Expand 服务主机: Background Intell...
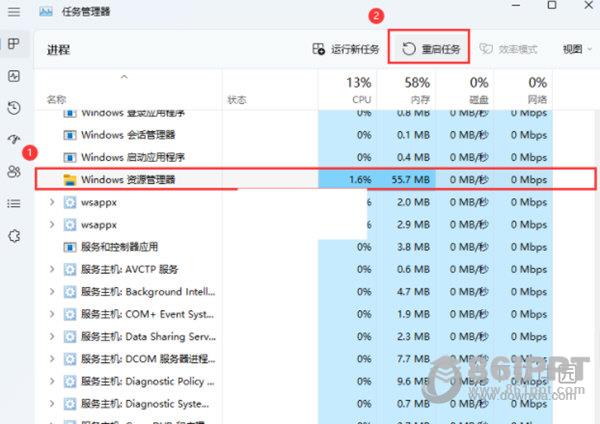Screen dimensions: 600x424 click(52, 292)
